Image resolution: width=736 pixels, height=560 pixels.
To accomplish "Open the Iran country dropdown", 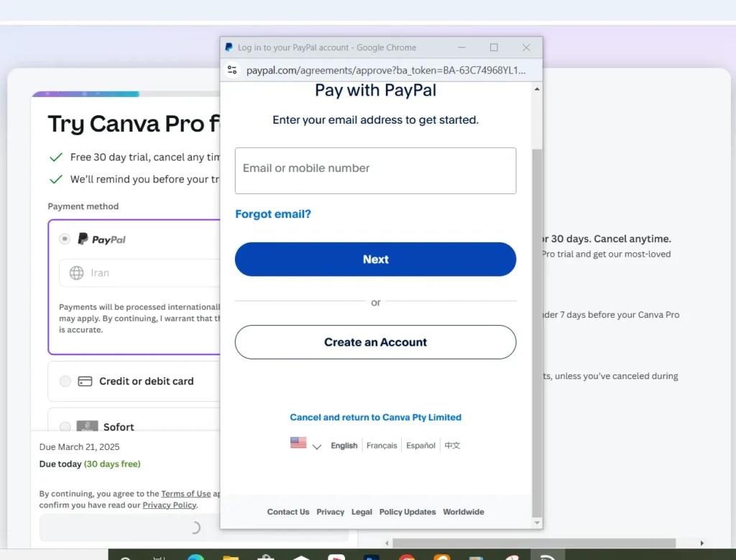I will 139,272.
